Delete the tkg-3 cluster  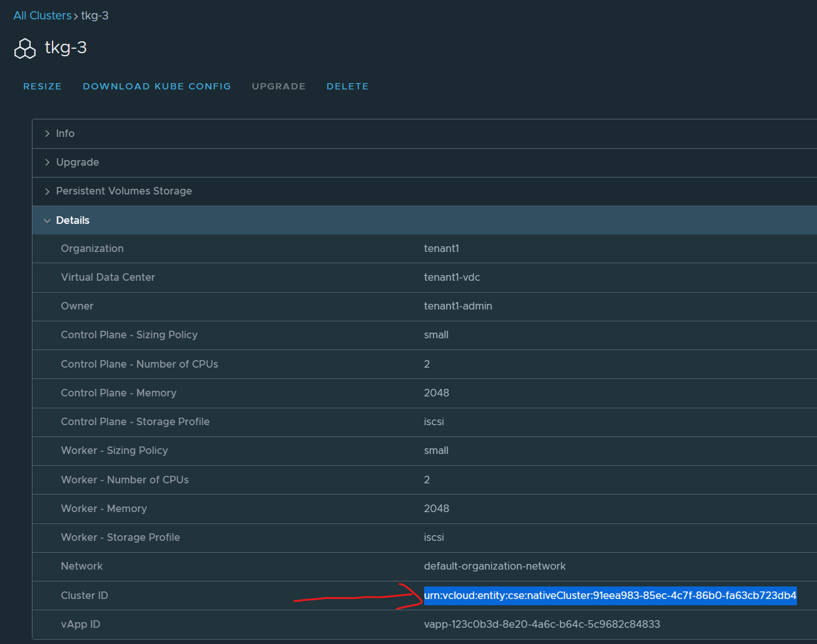pos(347,86)
